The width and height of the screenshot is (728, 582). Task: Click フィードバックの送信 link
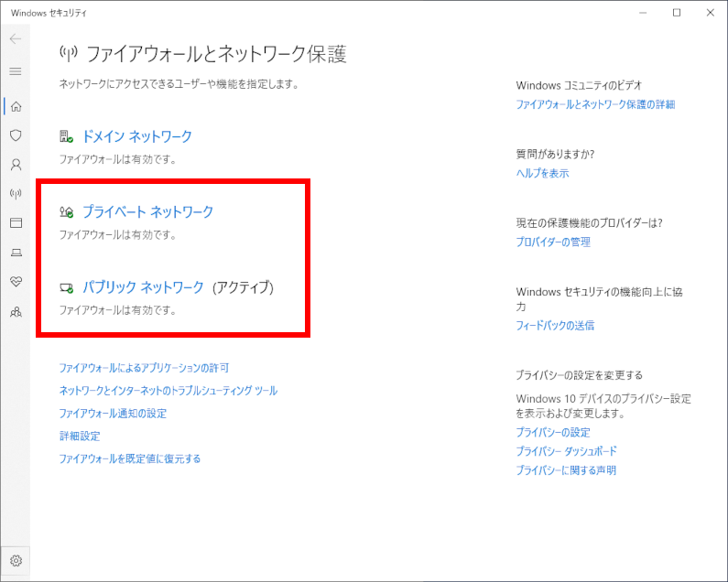tap(555, 326)
